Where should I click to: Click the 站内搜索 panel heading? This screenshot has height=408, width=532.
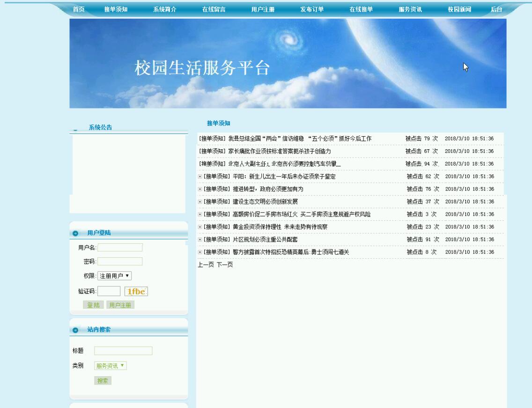coord(99,329)
